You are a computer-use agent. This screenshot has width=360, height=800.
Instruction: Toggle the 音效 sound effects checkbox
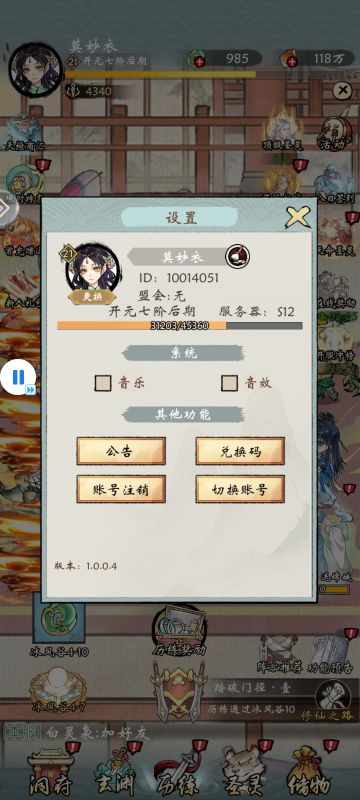coord(229,383)
